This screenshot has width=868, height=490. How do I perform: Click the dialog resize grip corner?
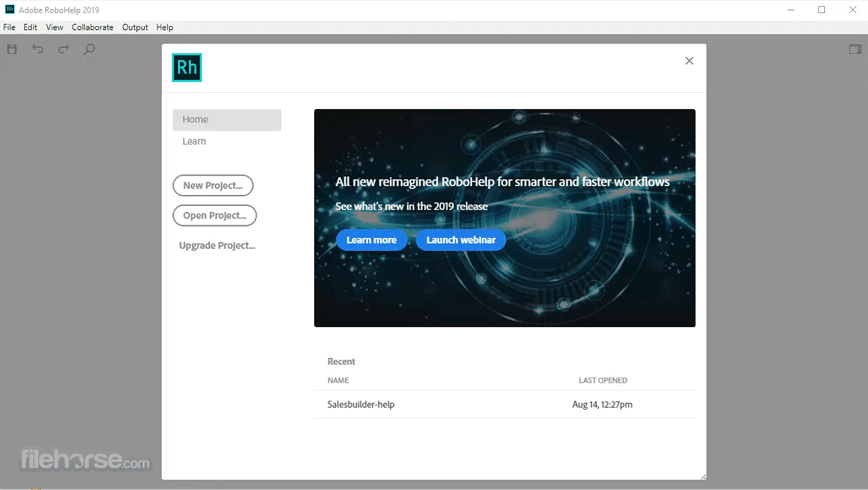point(703,476)
